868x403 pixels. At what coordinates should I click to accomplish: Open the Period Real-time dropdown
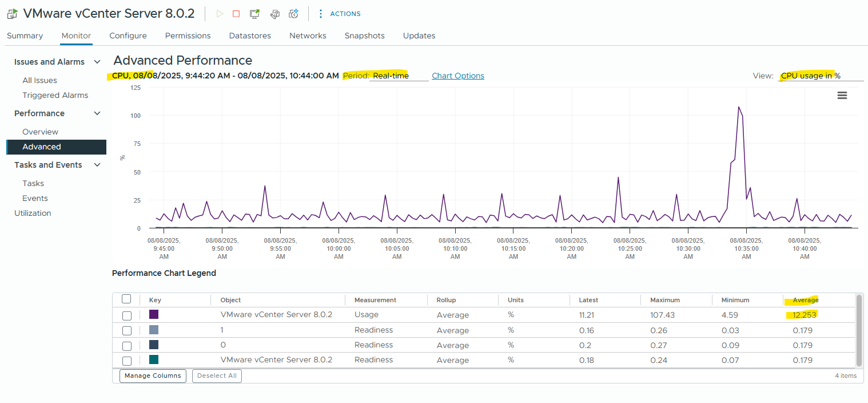pos(399,76)
